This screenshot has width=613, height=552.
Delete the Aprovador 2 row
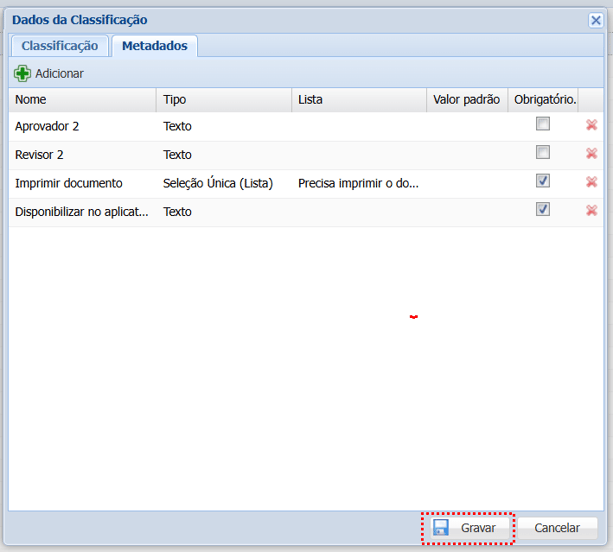591,125
